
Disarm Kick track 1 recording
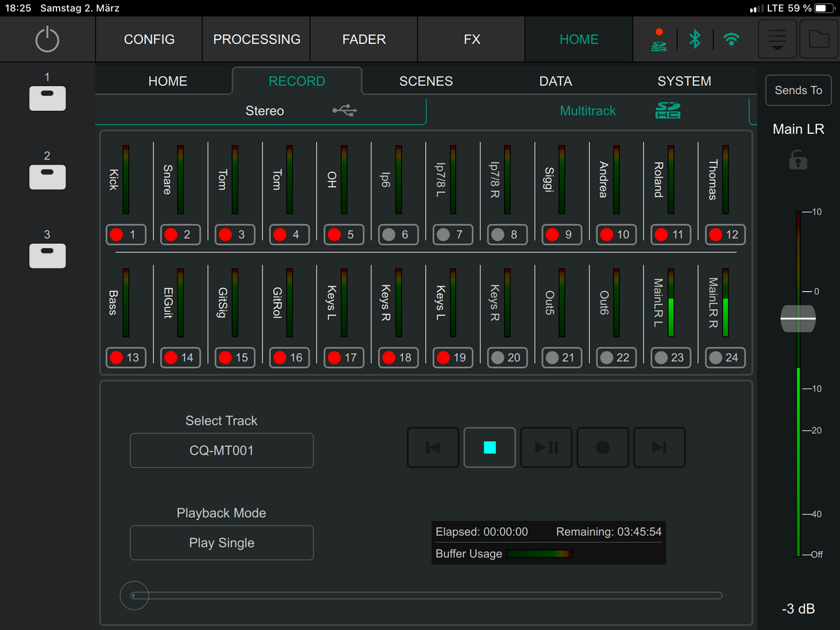[x=126, y=234]
